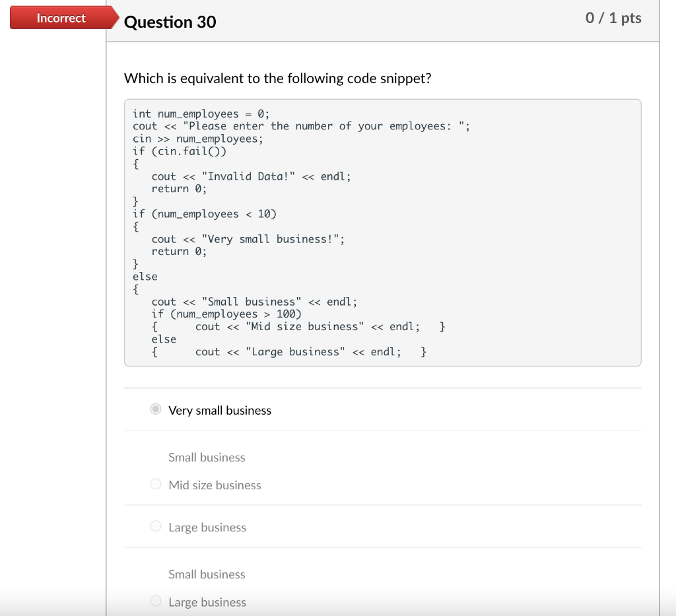Select the 'Very small business' radio button
Viewport: 676px width, 616px height.
click(156, 409)
